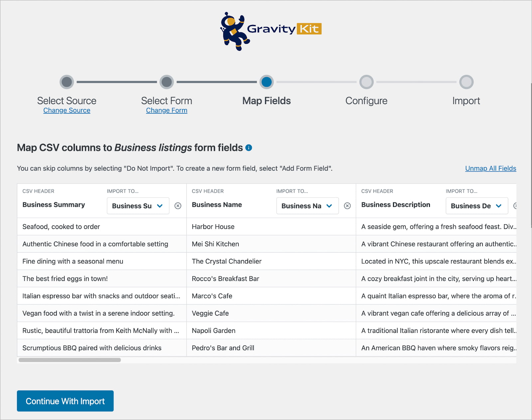Click the Map Fields step circle

click(267, 82)
